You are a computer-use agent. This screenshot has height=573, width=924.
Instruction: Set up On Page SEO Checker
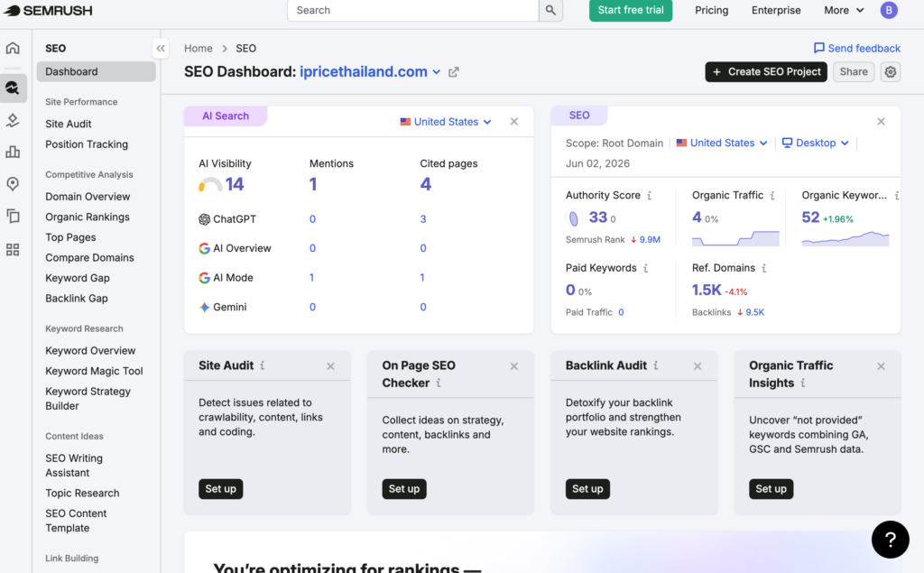coord(404,489)
